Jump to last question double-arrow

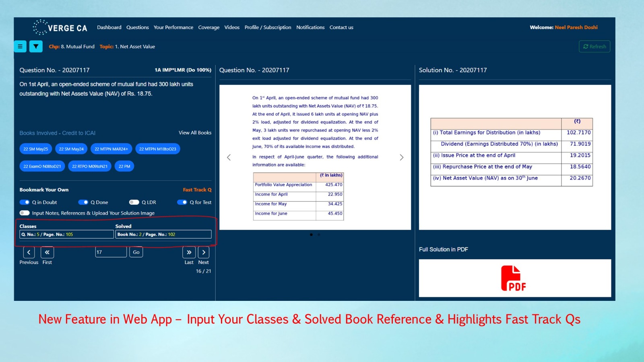189,252
